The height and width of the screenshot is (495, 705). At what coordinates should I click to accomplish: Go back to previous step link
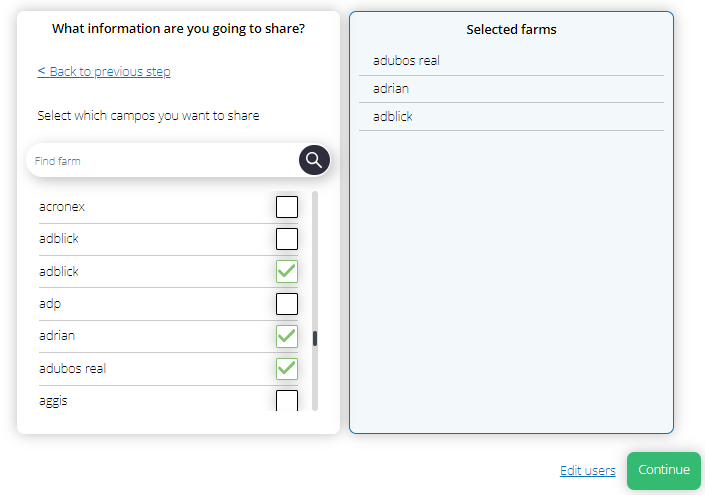coord(104,71)
